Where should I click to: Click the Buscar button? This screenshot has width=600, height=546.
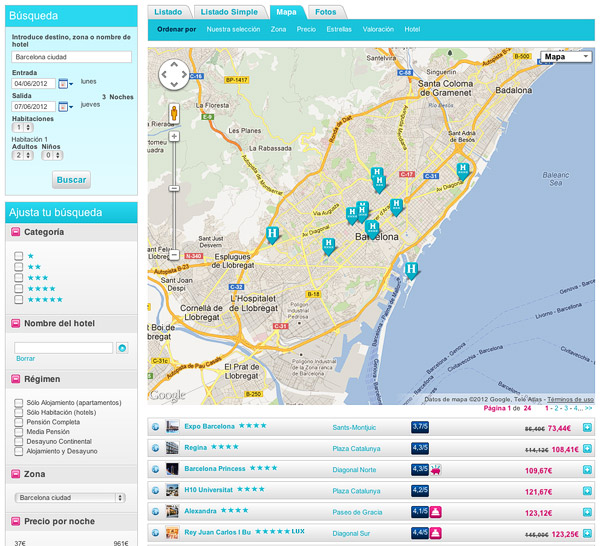[x=72, y=180]
